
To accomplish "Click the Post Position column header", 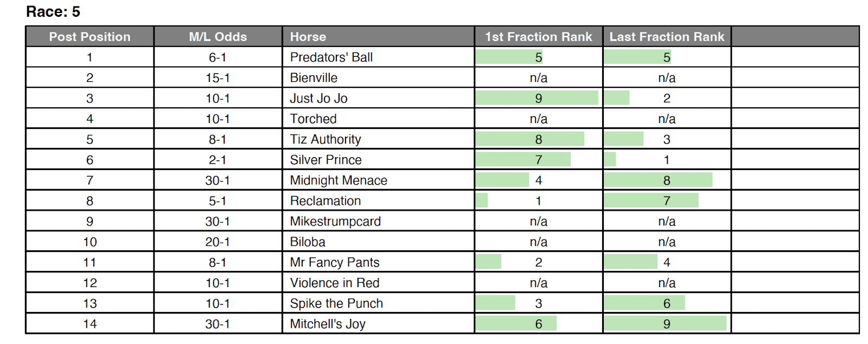I will [90, 37].
